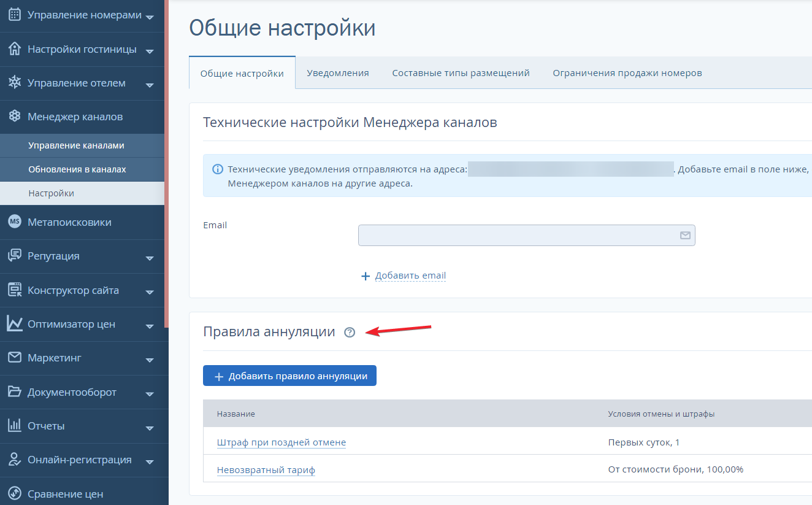
Task: Open Обновления в каналах submenu item
Action: pyautogui.click(x=82, y=169)
